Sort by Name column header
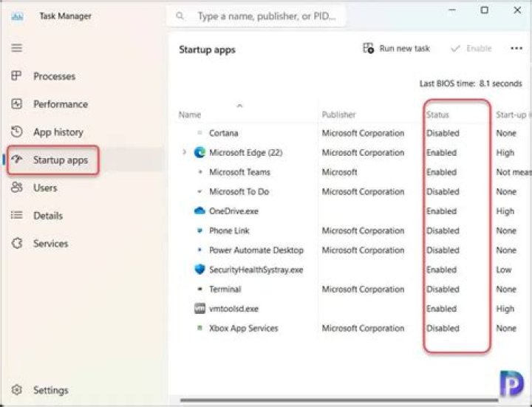Image resolution: width=532 pixels, height=407 pixels. coord(190,114)
